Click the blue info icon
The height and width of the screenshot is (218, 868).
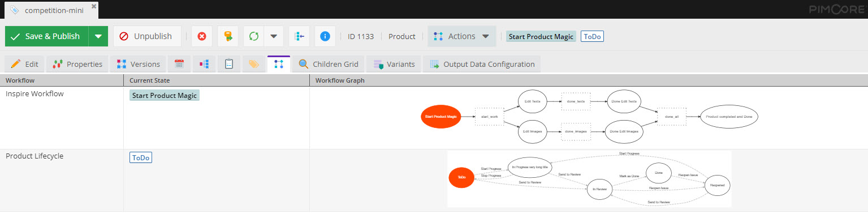(325, 36)
